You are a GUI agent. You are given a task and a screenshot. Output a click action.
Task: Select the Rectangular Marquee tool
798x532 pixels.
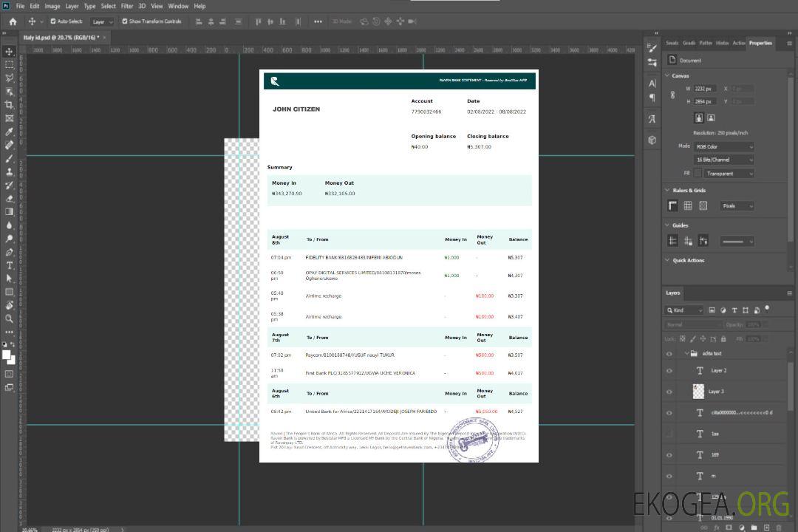[x=9, y=65]
